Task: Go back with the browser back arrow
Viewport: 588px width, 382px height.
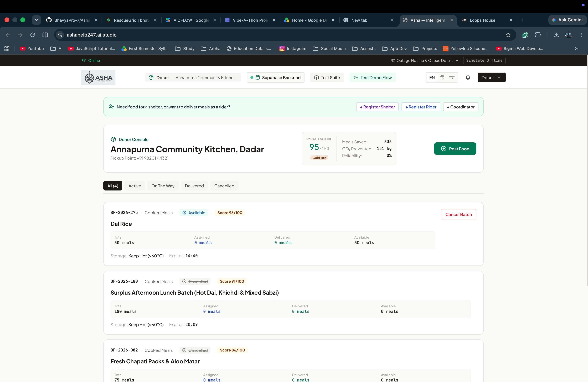Action: (x=8, y=35)
